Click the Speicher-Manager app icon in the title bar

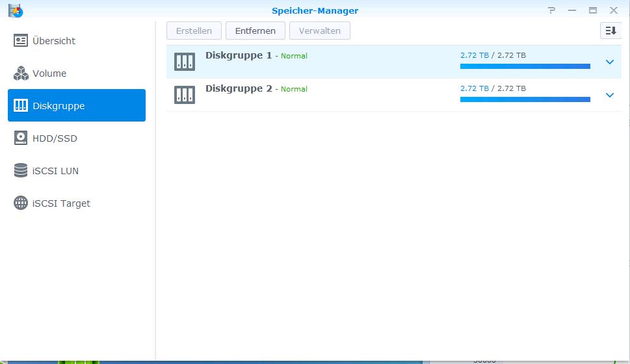coord(15,10)
